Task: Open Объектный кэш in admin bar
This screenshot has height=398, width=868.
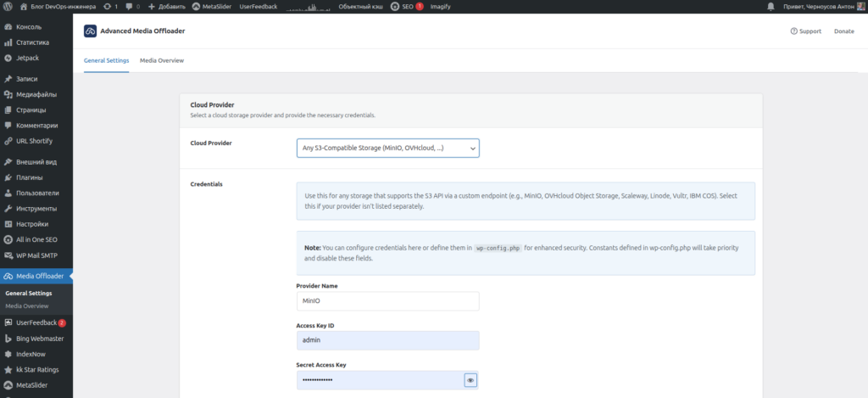Action: (x=360, y=7)
